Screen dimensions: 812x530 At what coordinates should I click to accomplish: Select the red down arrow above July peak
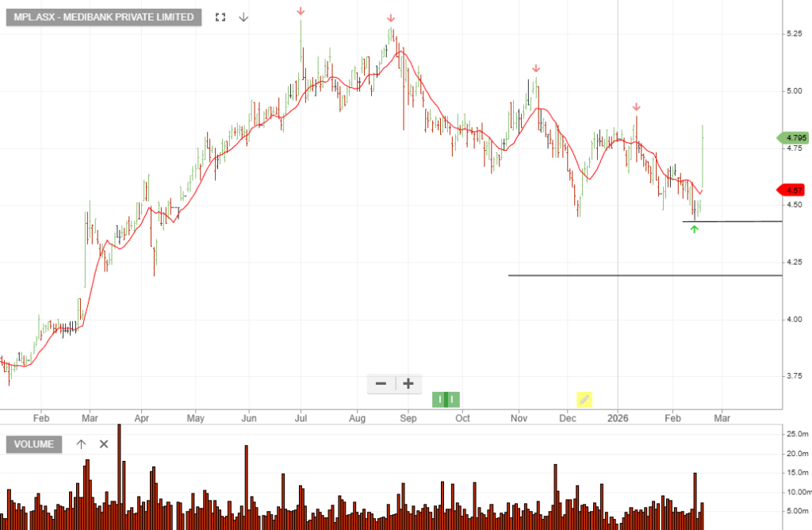click(301, 11)
